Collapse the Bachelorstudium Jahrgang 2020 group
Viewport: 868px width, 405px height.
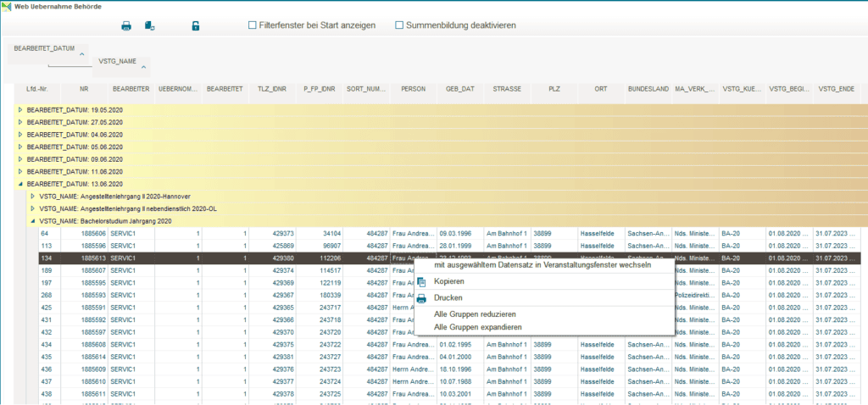click(33, 221)
